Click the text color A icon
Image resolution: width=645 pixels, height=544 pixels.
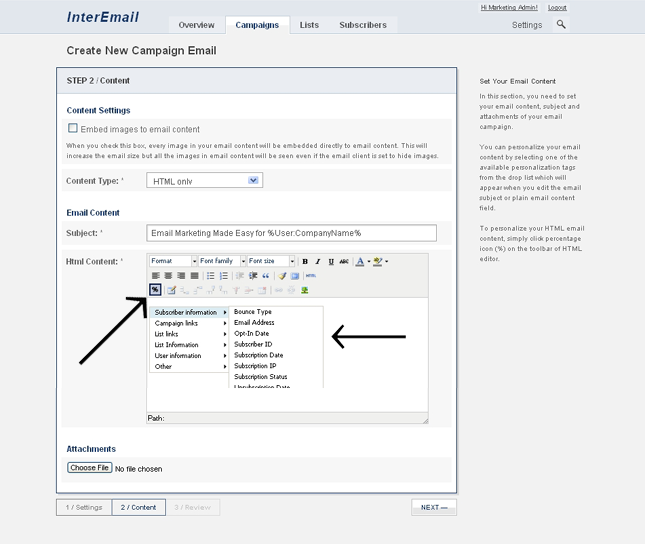point(359,262)
